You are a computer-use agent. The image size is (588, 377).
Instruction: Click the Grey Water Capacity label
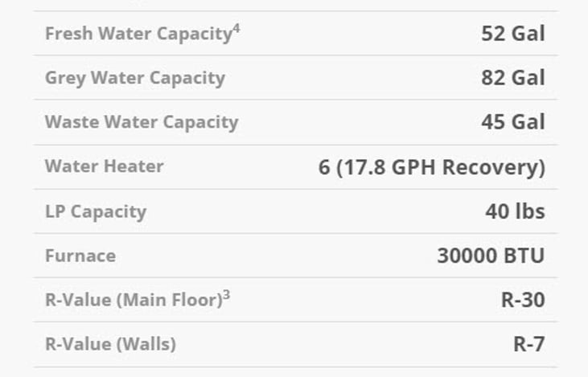pos(134,78)
